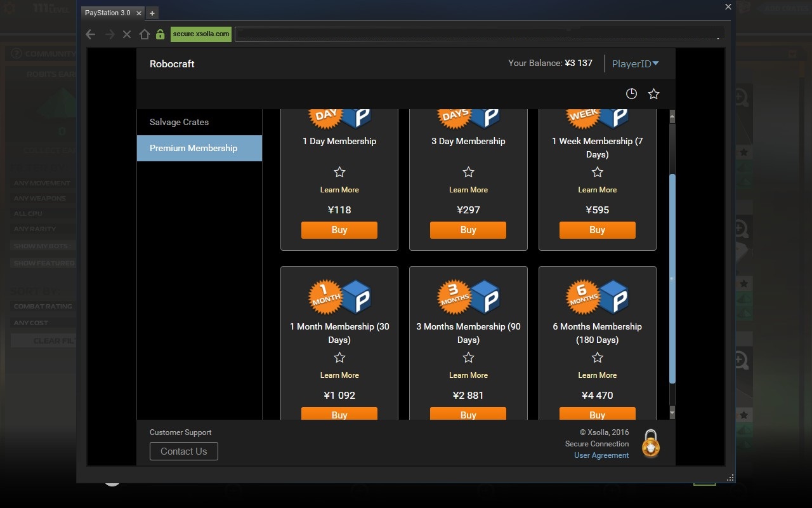This screenshot has width=812, height=508.
Task: Click the window resize grip corner
Action: (730, 478)
